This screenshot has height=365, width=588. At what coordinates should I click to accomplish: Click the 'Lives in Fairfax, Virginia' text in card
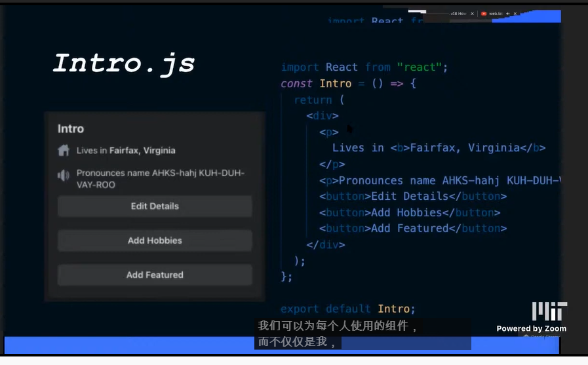click(126, 151)
